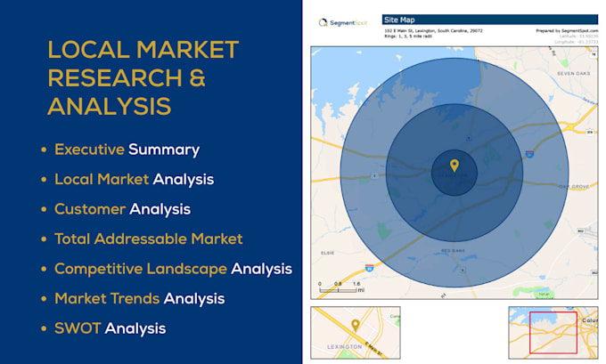
Task: Select the 'SWOT Analysis' bullet
Action: pyautogui.click(x=111, y=328)
